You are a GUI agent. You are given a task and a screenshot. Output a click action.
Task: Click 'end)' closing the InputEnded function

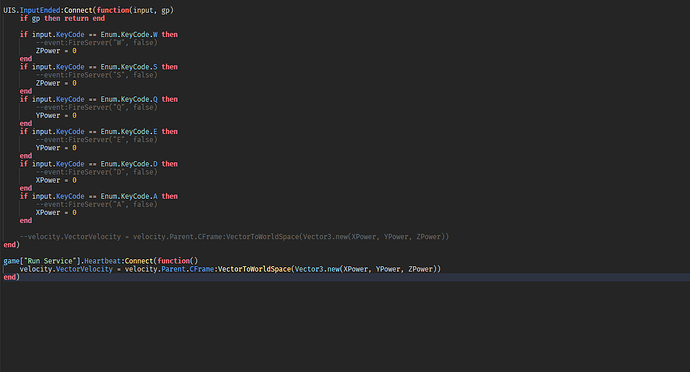(11, 245)
